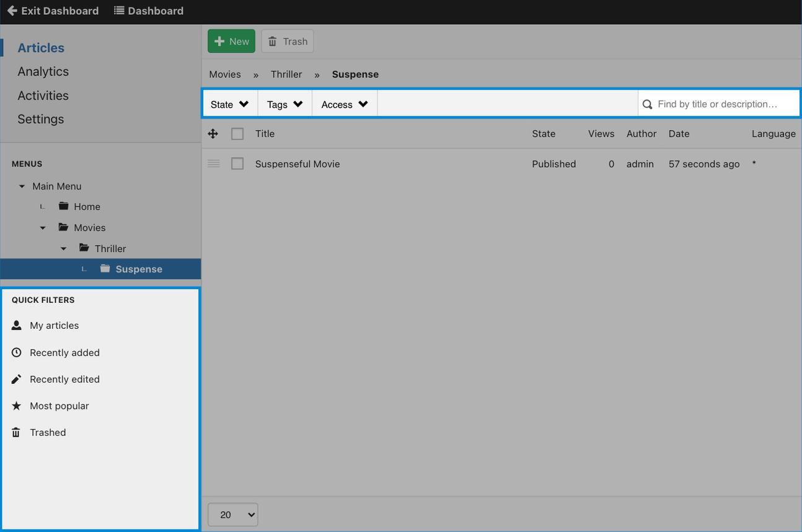Click the pencil icon for Recently edited

pyautogui.click(x=17, y=379)
